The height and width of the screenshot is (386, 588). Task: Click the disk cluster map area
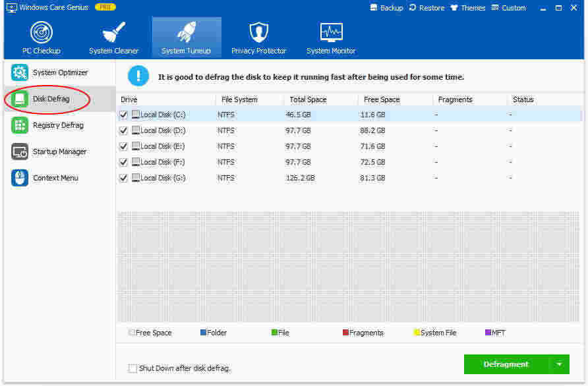point(348,267)
